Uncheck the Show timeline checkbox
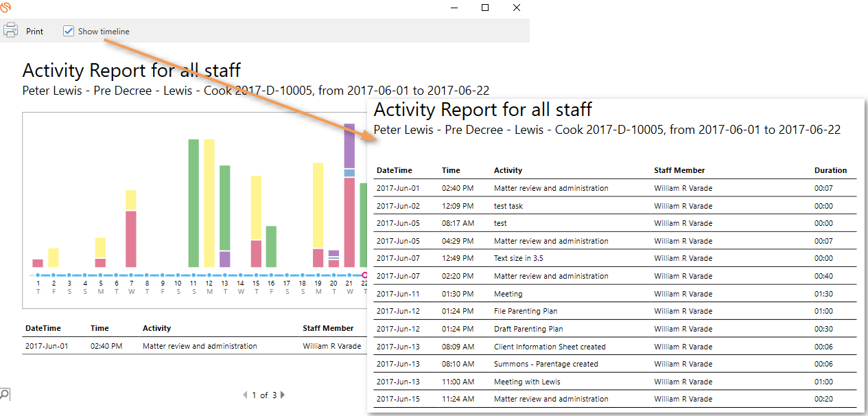Screen dimensions: 868x416 pos(69,31)
